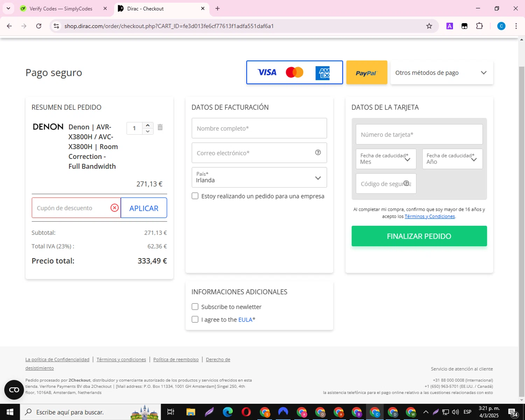Click Windows taskbar search box

click(x=90, y=412)
